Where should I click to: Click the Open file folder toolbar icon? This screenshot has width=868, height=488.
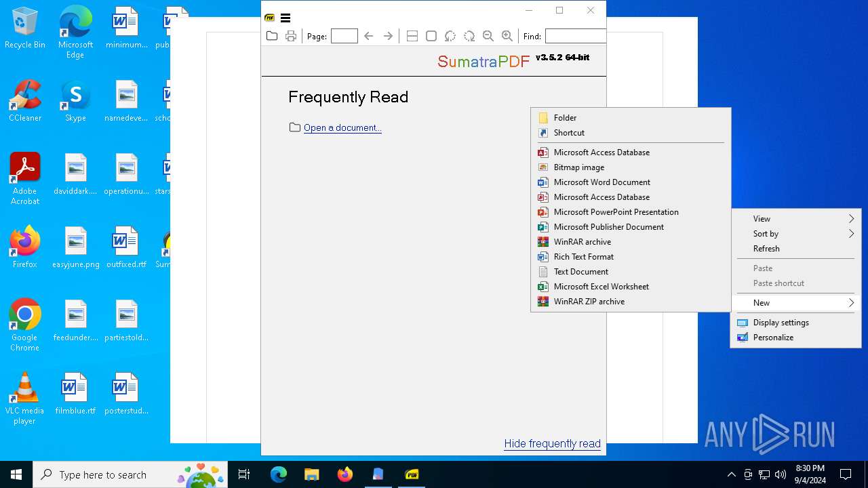pos(272,36)
